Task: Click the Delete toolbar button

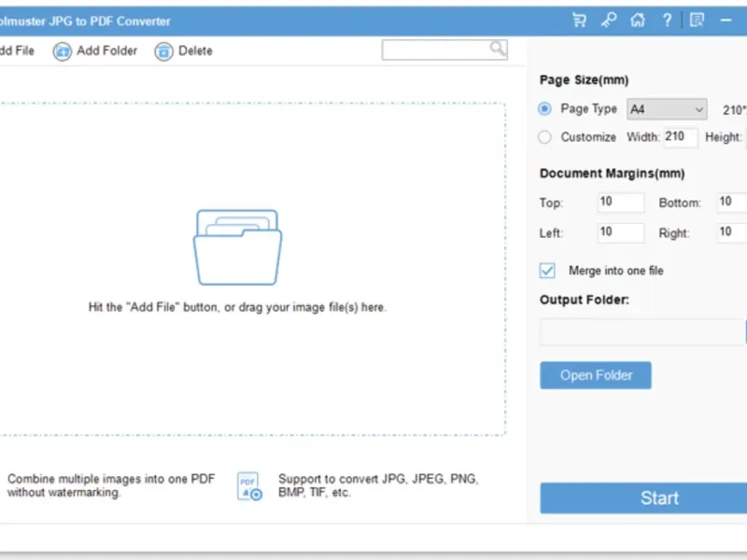Action: point(183,50)
